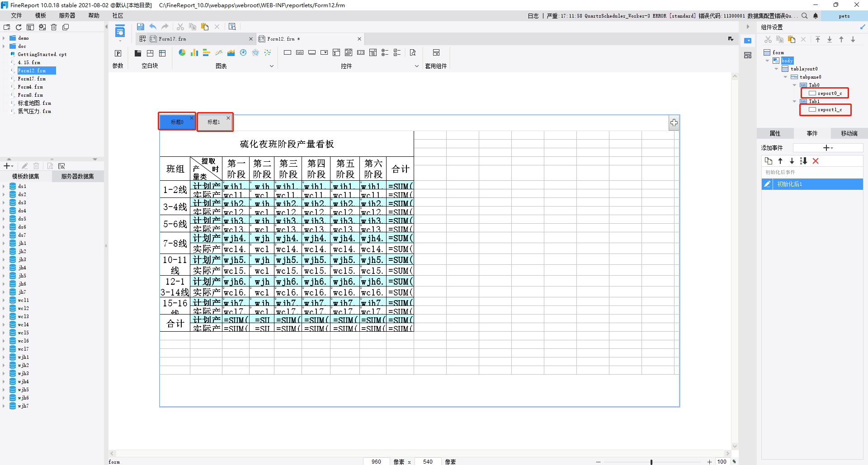Add the date calendar widget
The height and width of the screenshot is (465, 868).
click(x=349, y=52)
